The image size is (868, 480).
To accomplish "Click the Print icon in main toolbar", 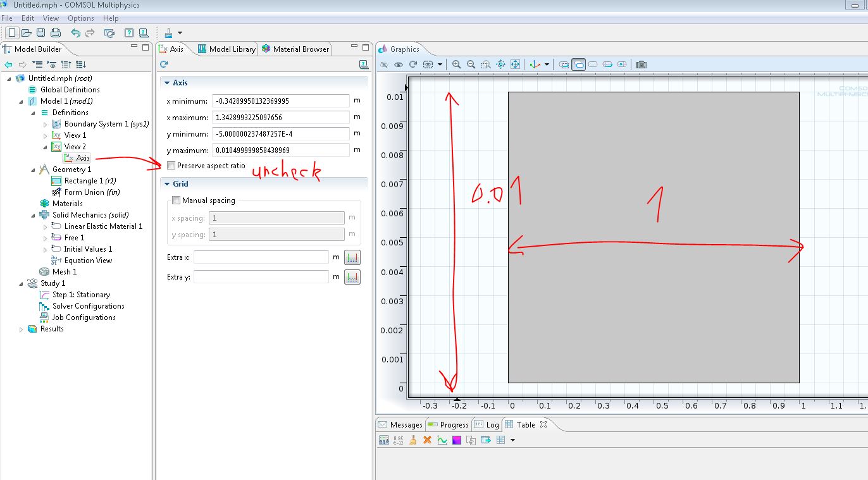I will click(x=56, y=33).
